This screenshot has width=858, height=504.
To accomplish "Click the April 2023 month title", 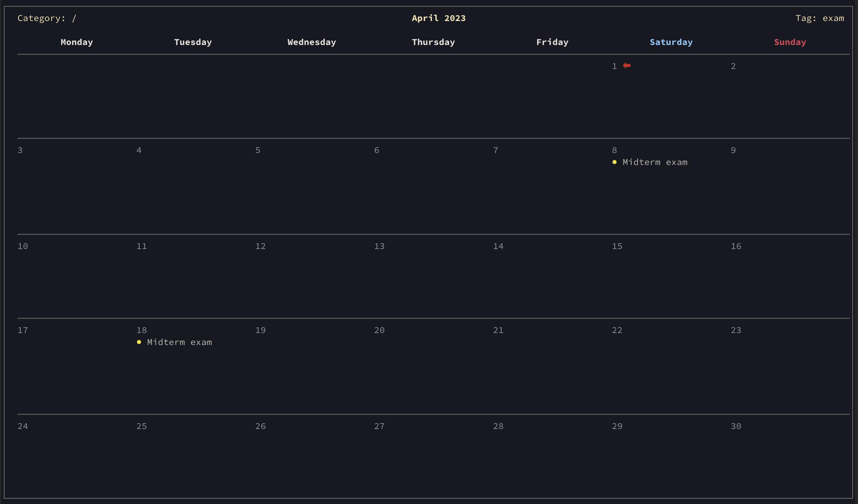I will [x=439, y=18].
